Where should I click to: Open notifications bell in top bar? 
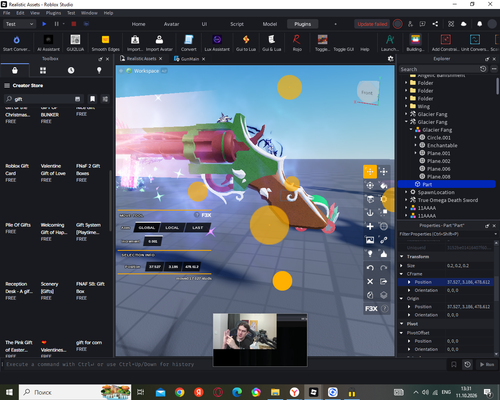click(479, 24)
